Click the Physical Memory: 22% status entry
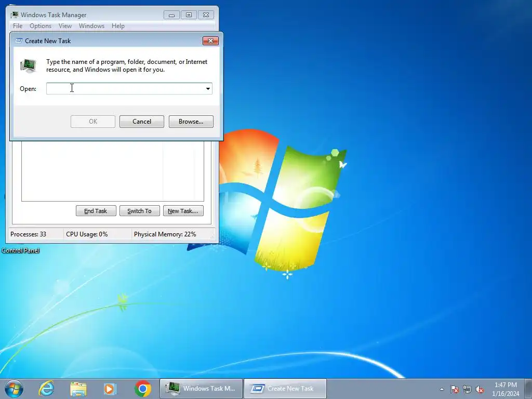 coord(165,234)
